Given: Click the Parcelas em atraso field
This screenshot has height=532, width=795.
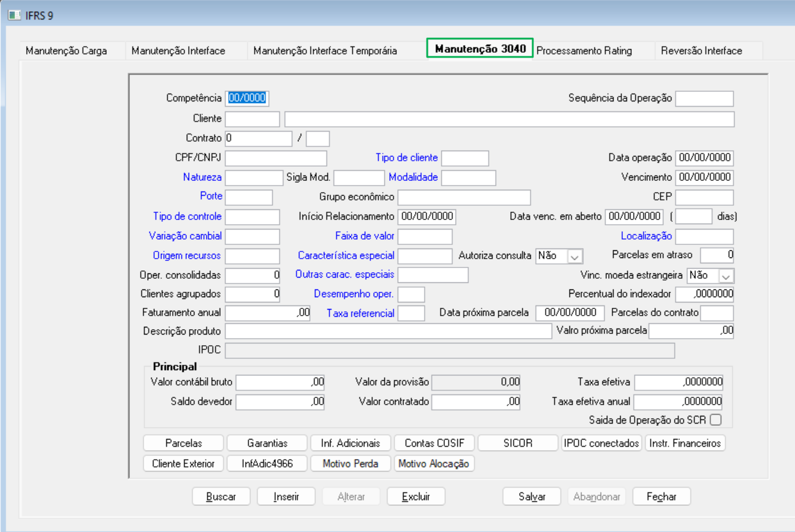Looking at the screenshot, I should pos(717,256).
